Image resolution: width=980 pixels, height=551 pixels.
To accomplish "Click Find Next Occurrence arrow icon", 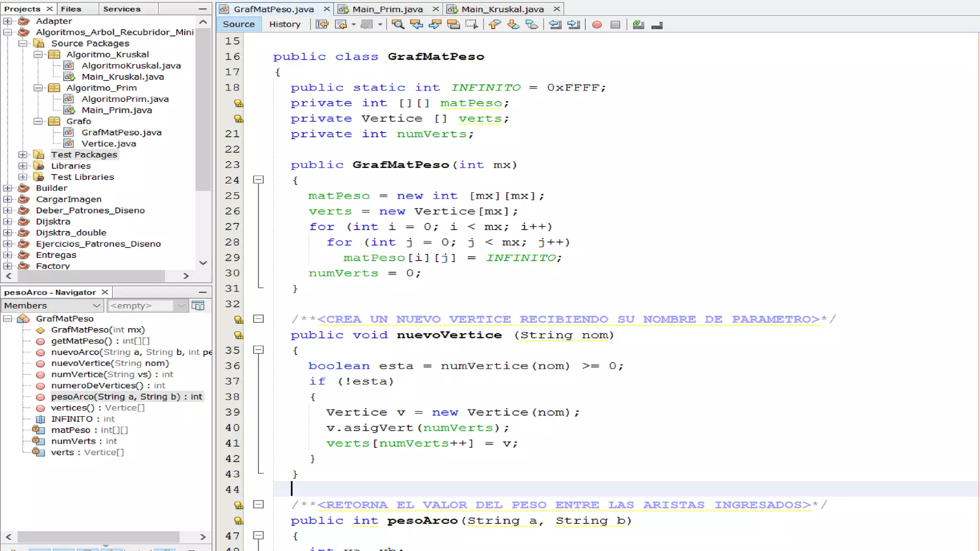I will coord(434,24).
